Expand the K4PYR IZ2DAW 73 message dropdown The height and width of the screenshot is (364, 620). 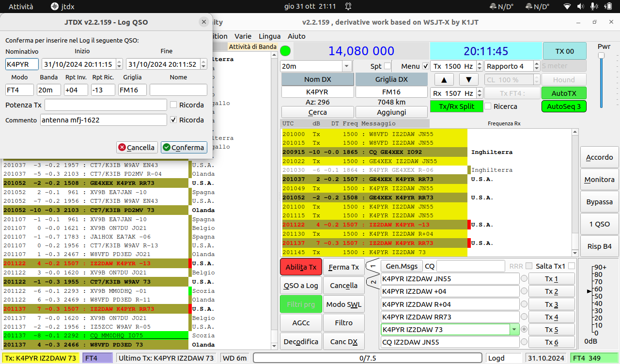coord(513,330)
